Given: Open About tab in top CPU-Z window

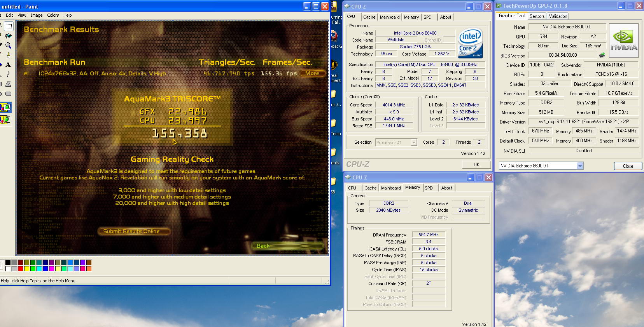Looking at the screenshot, I should coord(446,17).
